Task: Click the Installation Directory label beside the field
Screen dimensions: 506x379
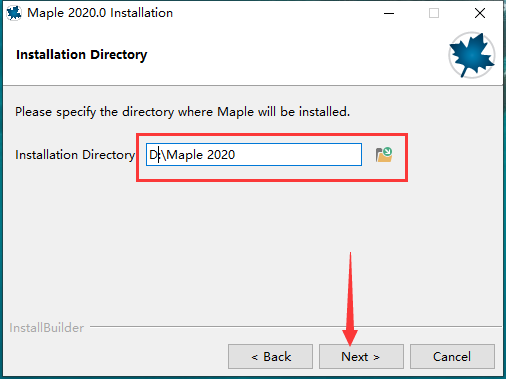Action: 75,155
